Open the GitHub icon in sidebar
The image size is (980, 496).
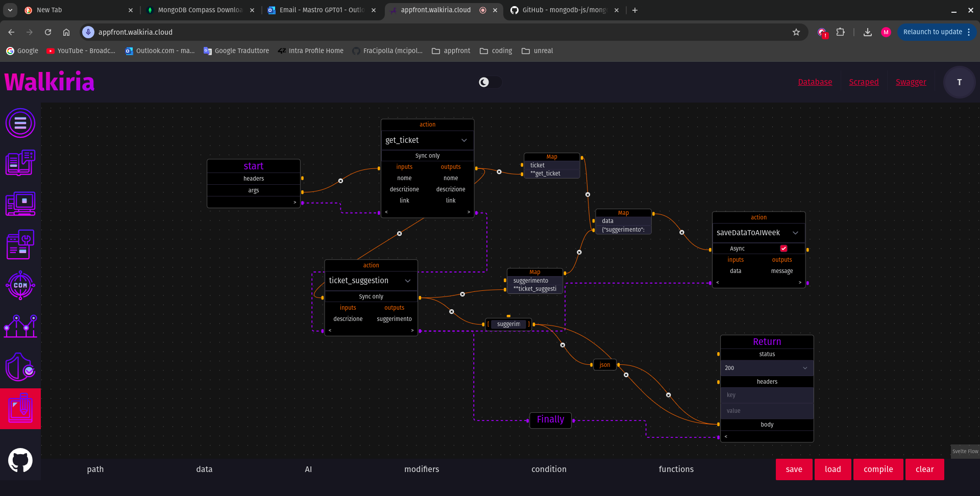20,461
